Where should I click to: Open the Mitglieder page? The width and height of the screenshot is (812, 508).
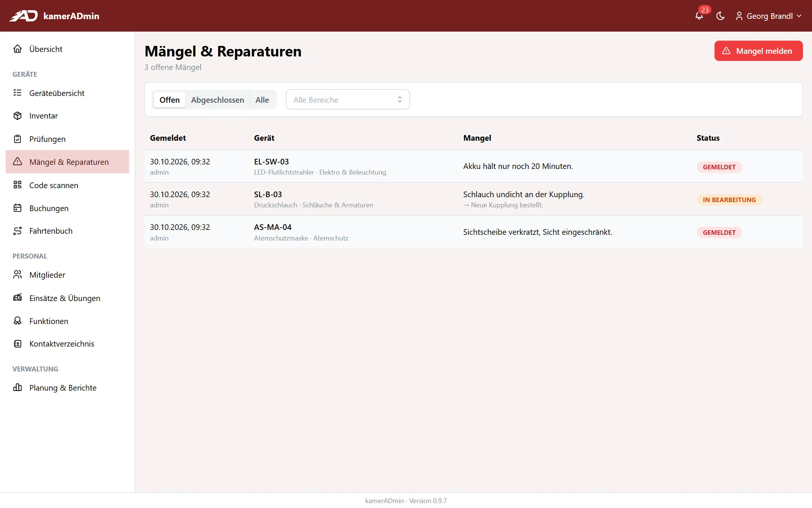tap(67, 275)
